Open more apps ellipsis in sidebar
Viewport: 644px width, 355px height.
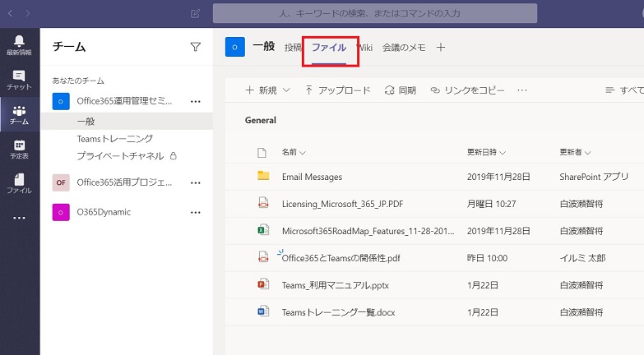point(19,218)
